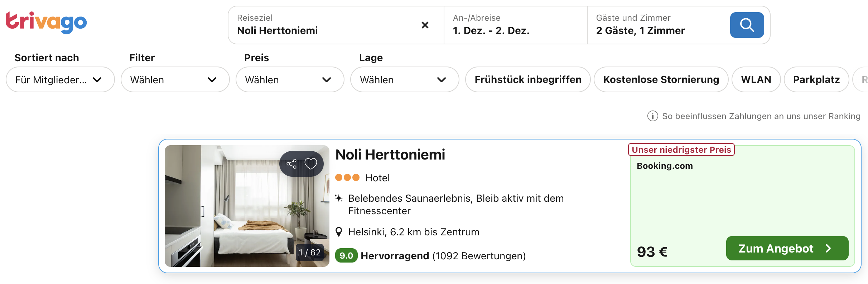Share the Noli Herttoniemi listing

point(291,164)
